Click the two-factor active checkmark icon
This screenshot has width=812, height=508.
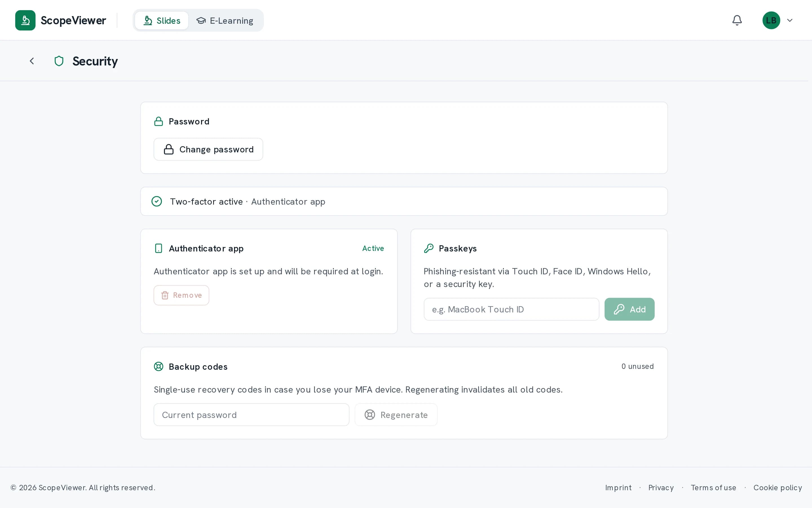tap(157, 201)
